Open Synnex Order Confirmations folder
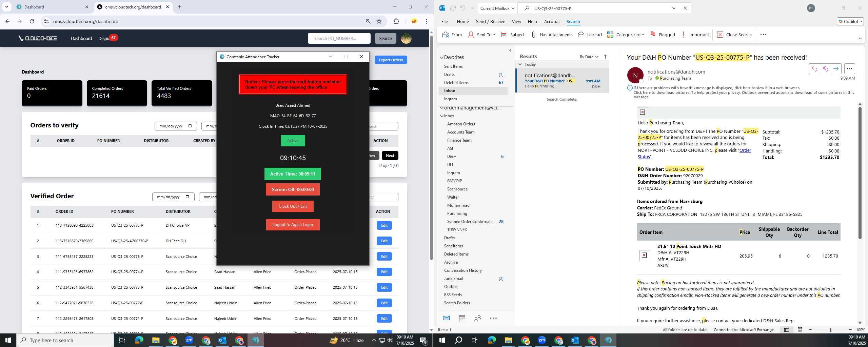 (471, 222)
